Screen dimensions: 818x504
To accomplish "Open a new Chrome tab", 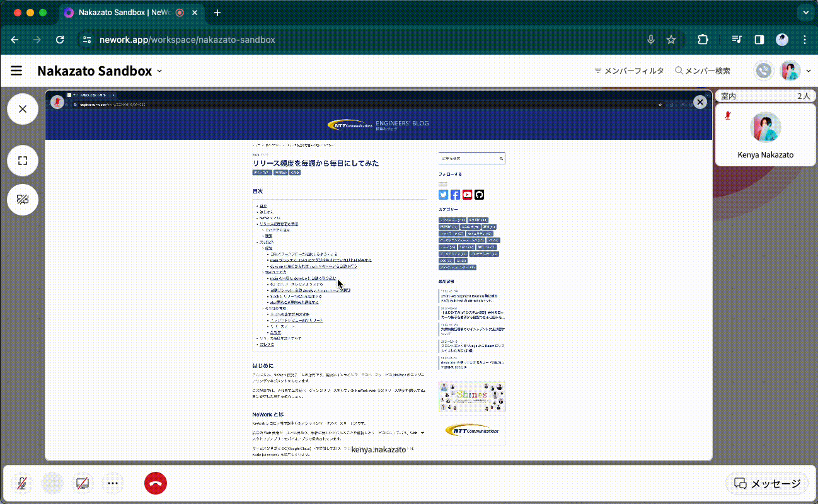I will pos(217,13).
